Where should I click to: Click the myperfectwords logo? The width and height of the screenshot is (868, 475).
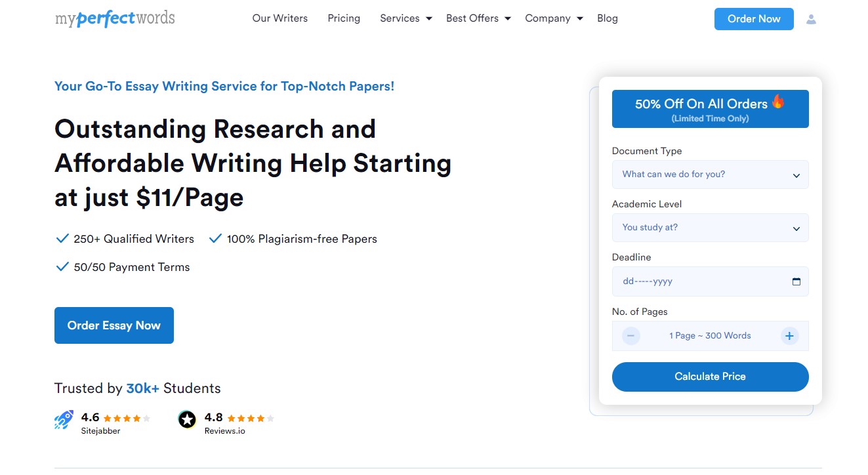click(x=115, y=18)
